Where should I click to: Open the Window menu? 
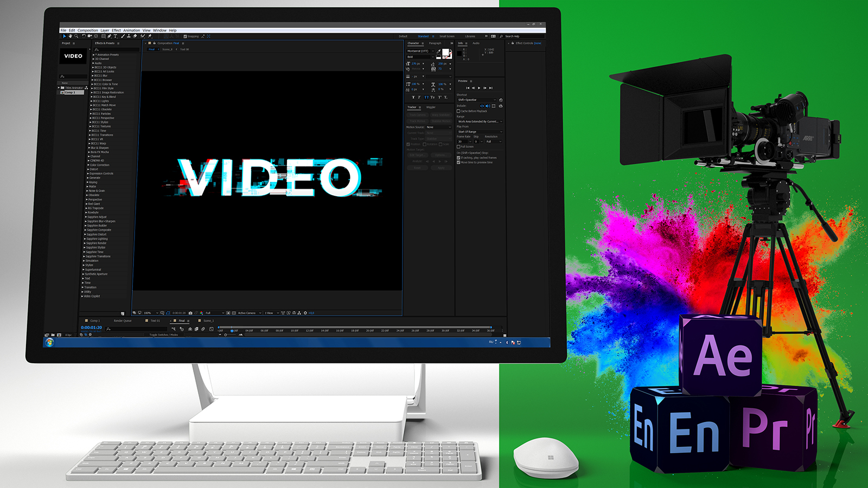pyautogui.click(x=159, y=30)
